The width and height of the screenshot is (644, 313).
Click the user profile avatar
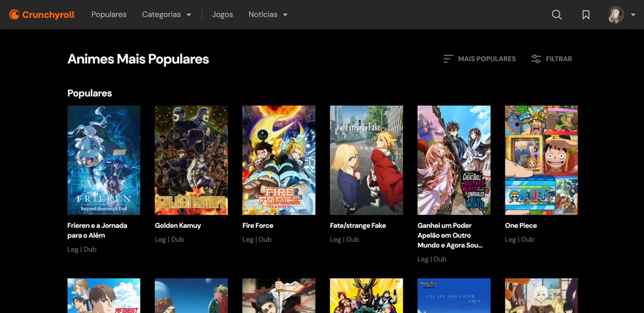616,15
